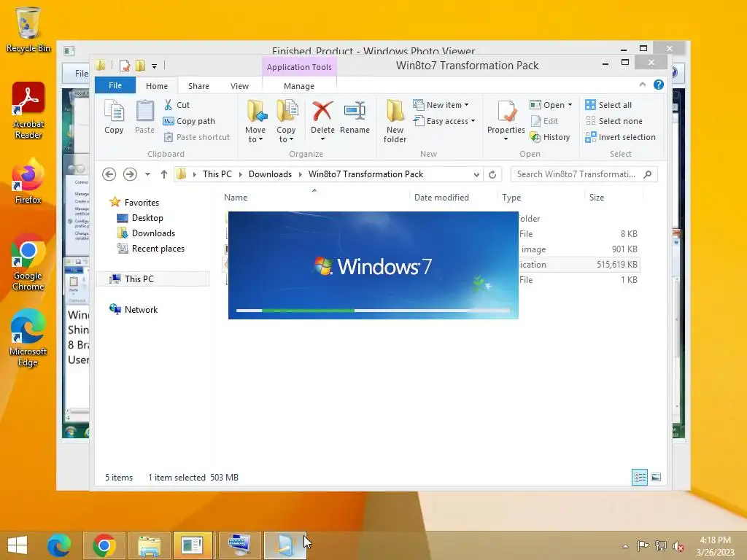Open the File tab in Explorer
The image size is (747, 560).
pos(115,85)
